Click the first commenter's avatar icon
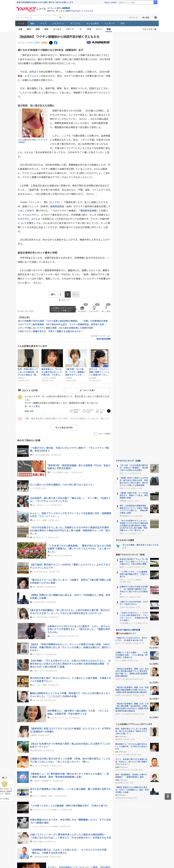The width and height of the screenshot is (174, 868). pyautogui.click(x=20, y=397)
